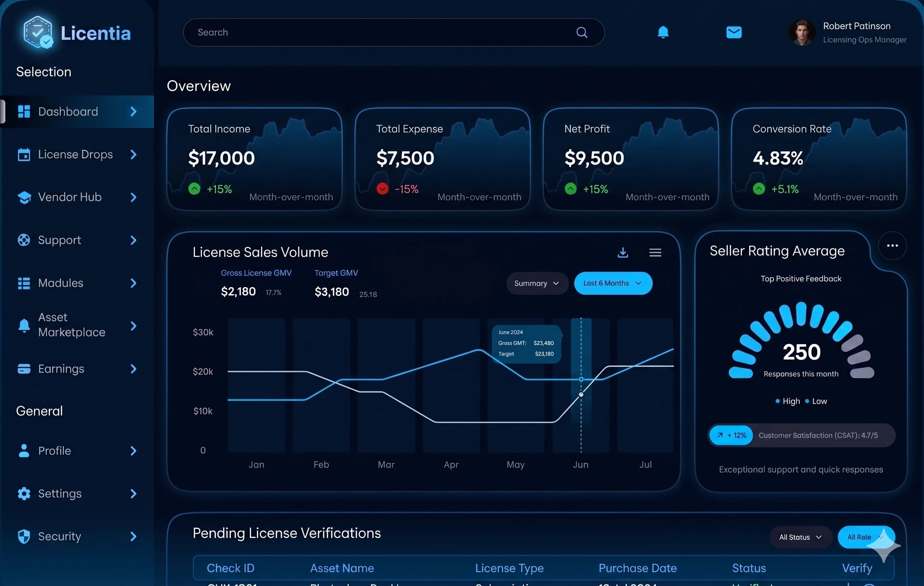Click the Conversion Rate card
Viewport: 924px width, 586px height.
pyautogui.click(x=819, y=159)
